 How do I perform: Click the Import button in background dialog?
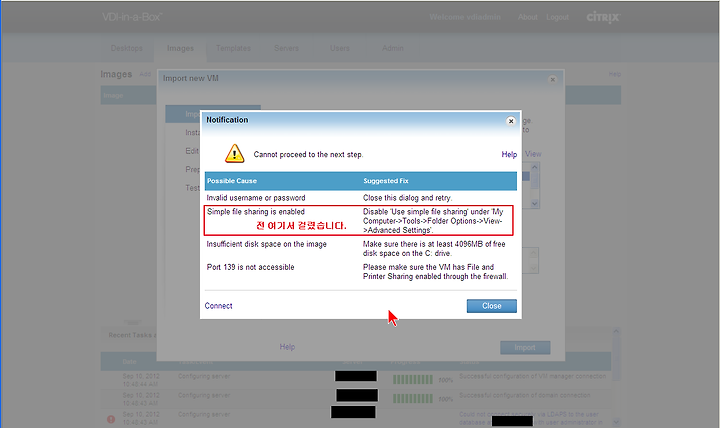(525, 348)
